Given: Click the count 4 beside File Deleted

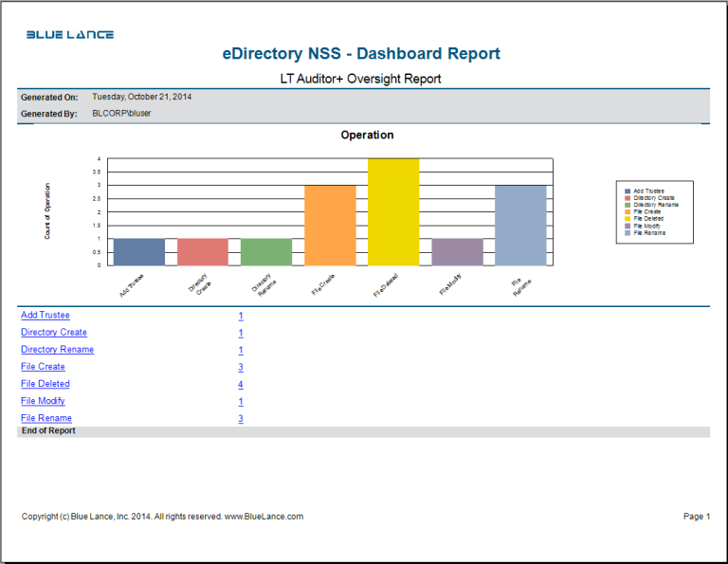Looking at the screenshot, I should [x=241, y=385].
